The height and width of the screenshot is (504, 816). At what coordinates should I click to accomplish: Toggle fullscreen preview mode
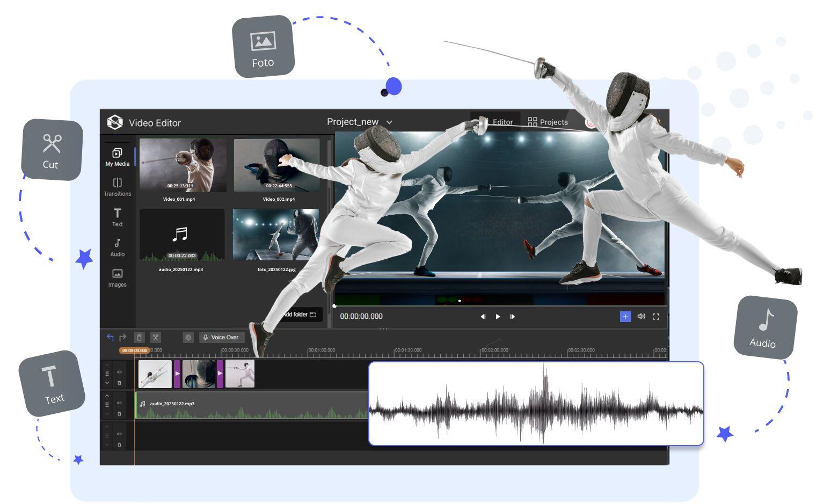coord(656,317)
